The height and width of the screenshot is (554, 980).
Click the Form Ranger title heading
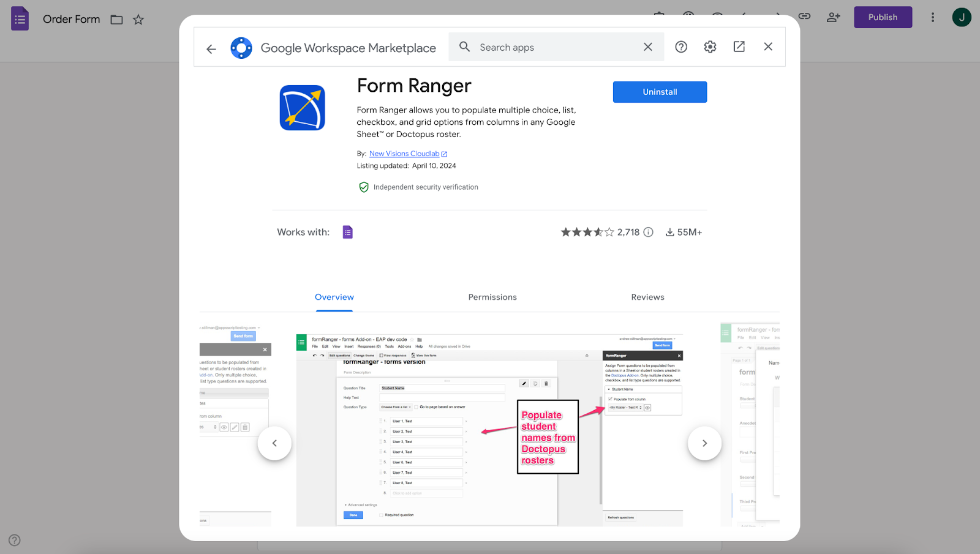click(414, 86)
